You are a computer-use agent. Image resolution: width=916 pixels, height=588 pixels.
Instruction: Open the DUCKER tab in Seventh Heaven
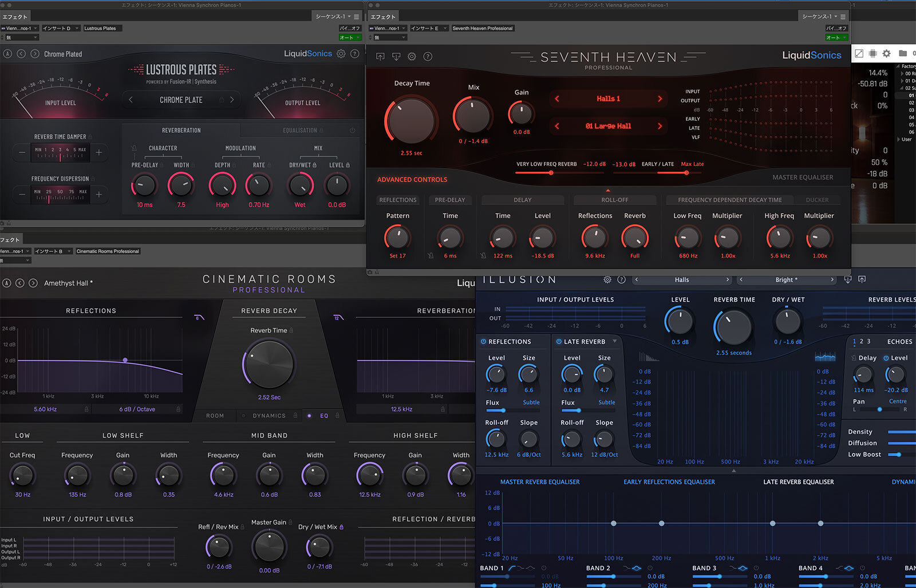(818, 200)
